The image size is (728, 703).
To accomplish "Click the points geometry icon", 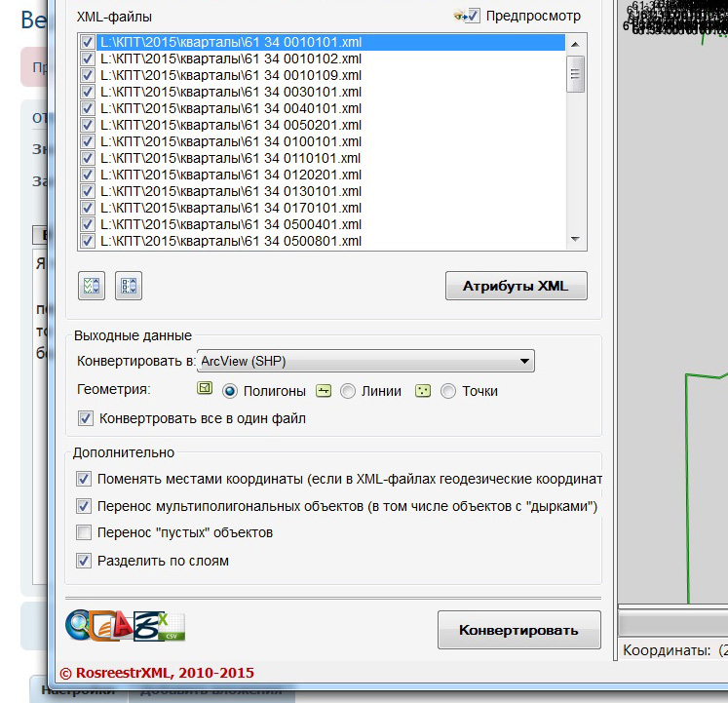I will [423, 391].
